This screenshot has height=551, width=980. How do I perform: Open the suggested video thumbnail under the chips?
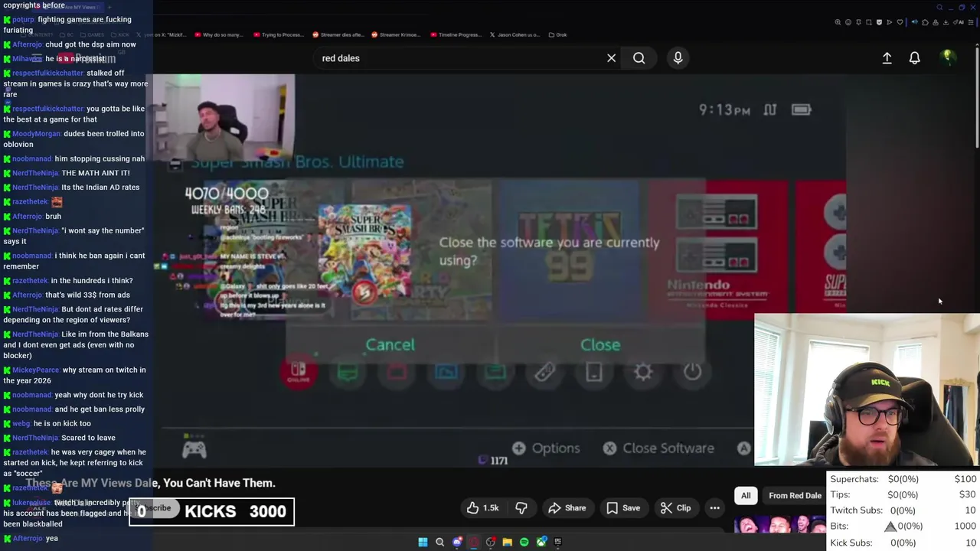[779, 526]
